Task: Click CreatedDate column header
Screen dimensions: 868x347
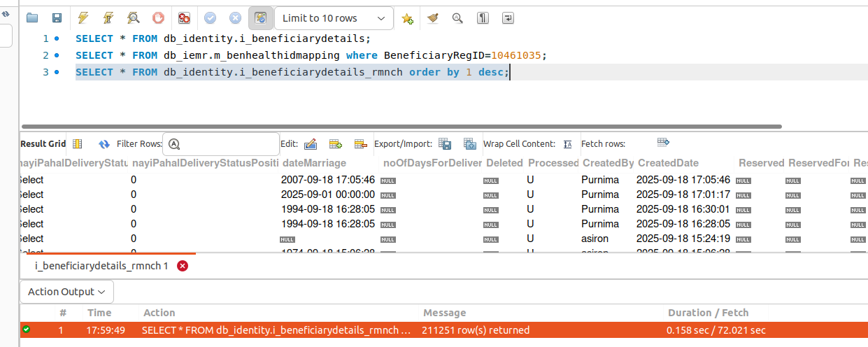Action: coord(668,163)
